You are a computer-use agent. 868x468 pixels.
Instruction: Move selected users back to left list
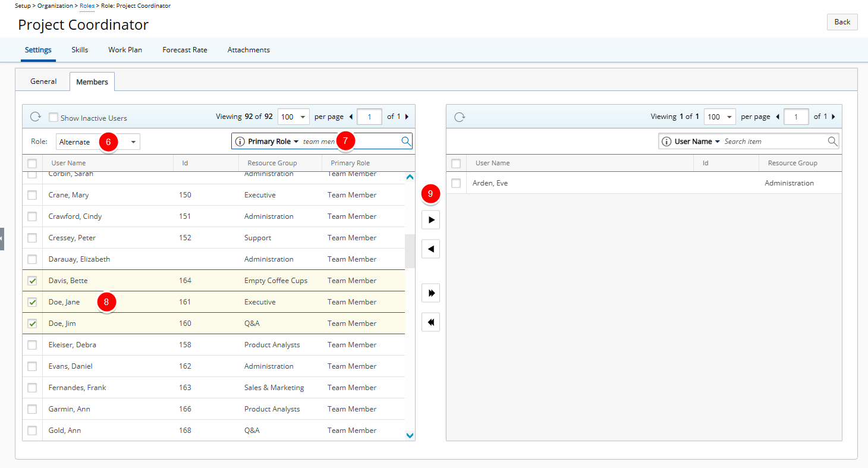431,249
